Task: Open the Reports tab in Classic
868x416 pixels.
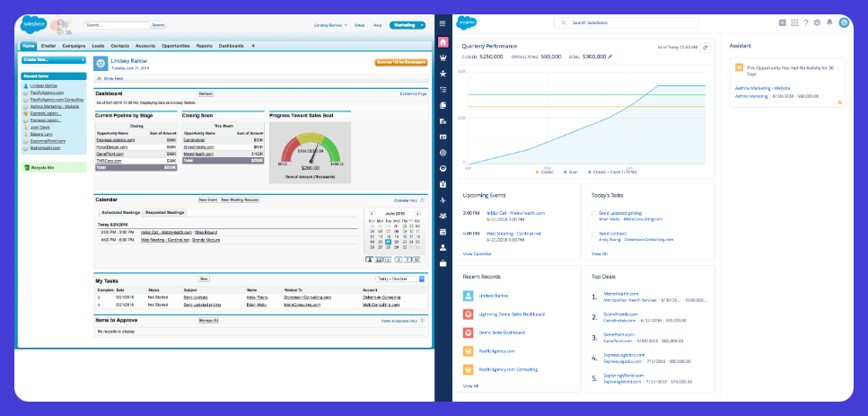Action: 205,46
